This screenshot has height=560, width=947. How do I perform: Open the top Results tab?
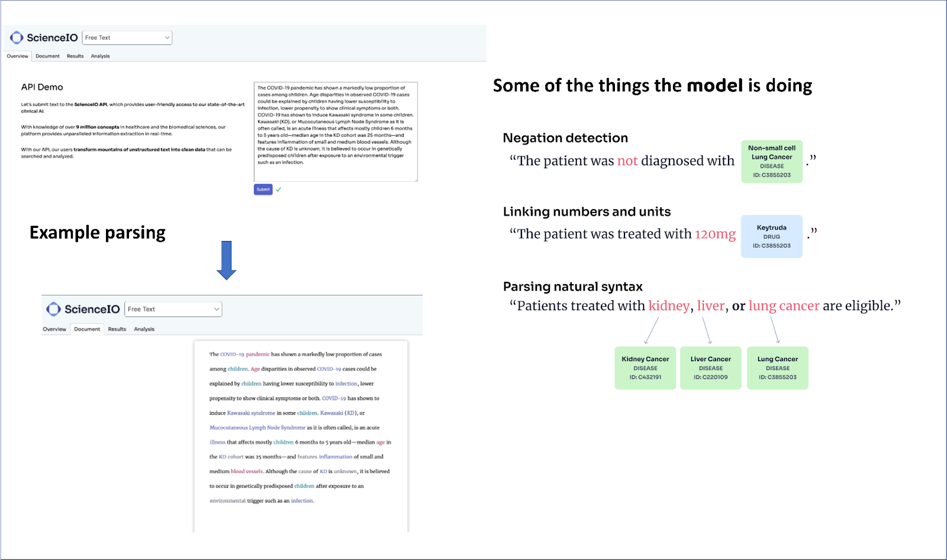pyautogui.click(x=75, y=56)
